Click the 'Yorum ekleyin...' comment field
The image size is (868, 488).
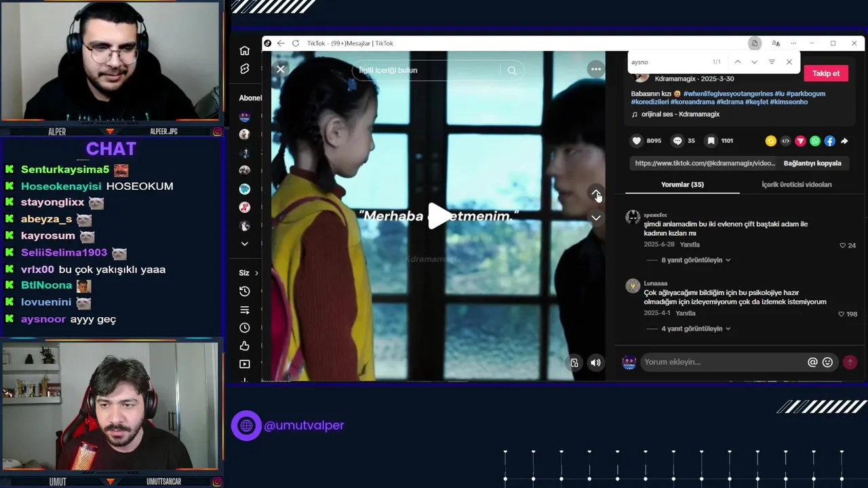722,362
